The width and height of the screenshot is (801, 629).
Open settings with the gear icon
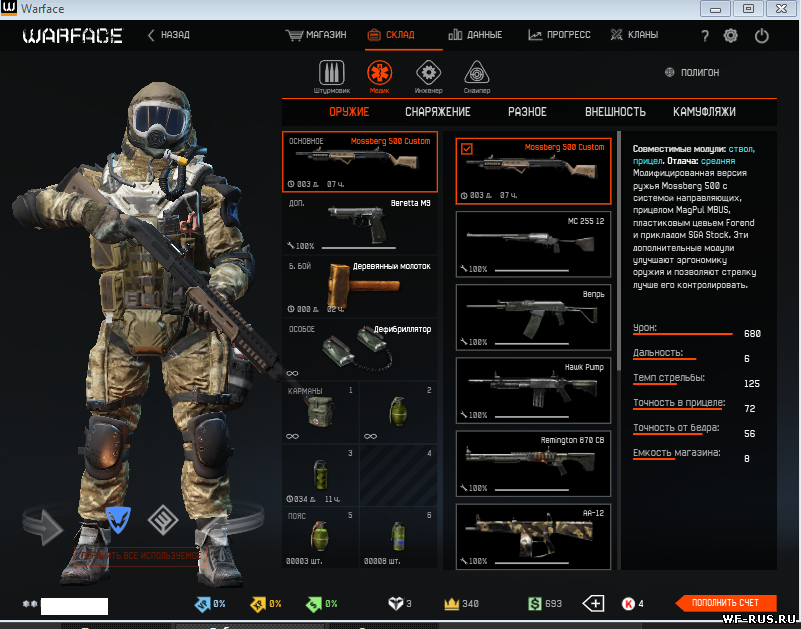pyautogui.click(x=731, y=35)
